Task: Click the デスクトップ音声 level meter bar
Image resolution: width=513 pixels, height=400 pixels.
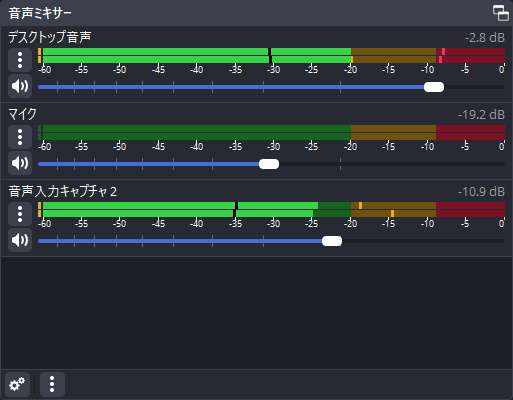Action: click(271, 55)
